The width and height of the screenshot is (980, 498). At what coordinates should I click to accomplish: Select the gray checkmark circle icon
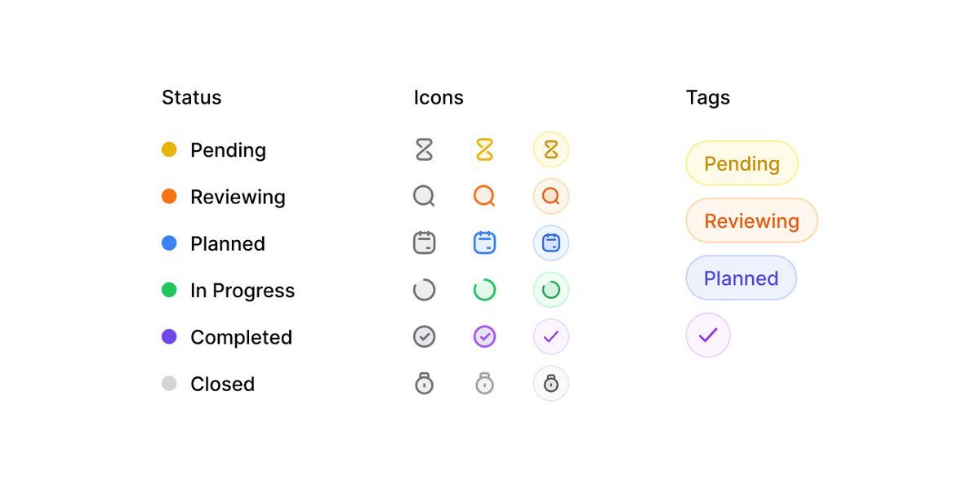pyautogui.click(x=424, y=336)
